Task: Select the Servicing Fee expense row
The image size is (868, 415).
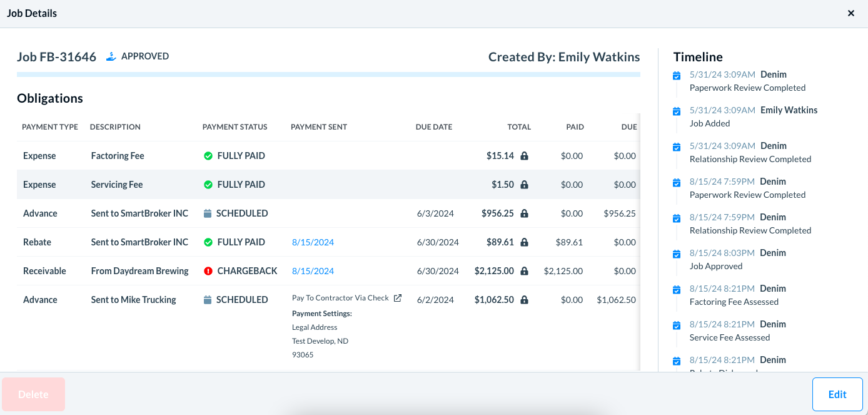Action: [x=116, y=185]
